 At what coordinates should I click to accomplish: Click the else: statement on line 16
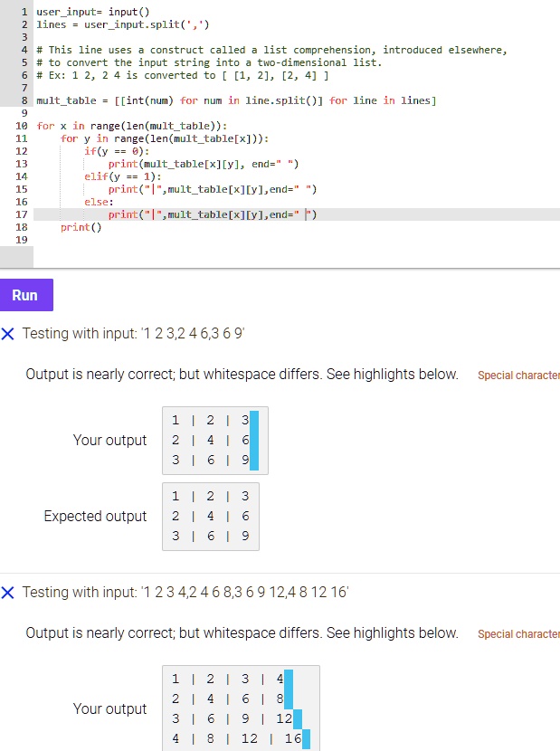[98, 202]
